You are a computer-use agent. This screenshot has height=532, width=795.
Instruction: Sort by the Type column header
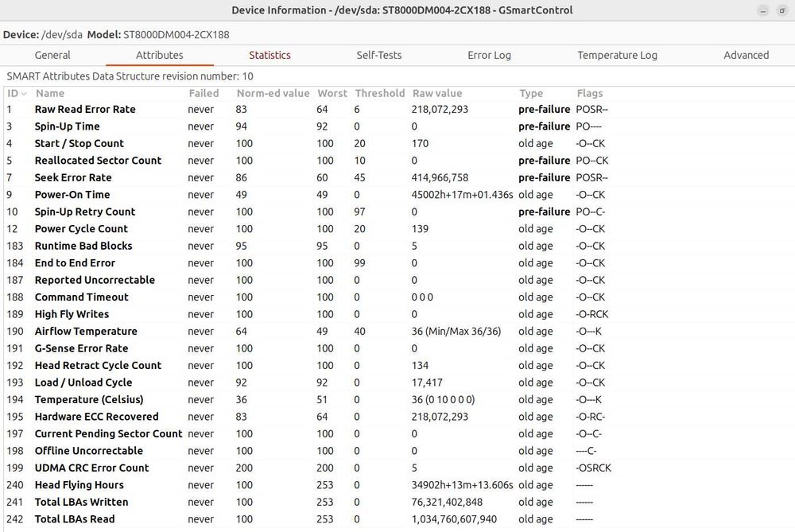click(x=531, y=93)
